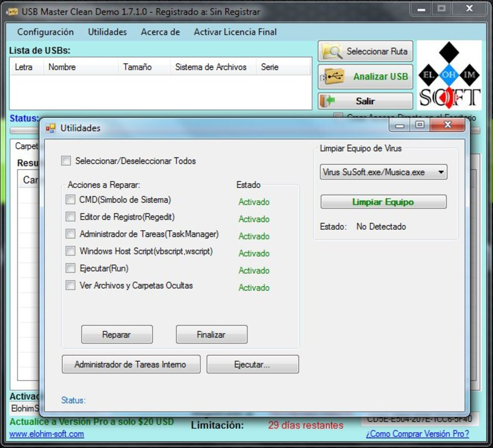
Task: Open the Configuración menu
Action: 45,32
